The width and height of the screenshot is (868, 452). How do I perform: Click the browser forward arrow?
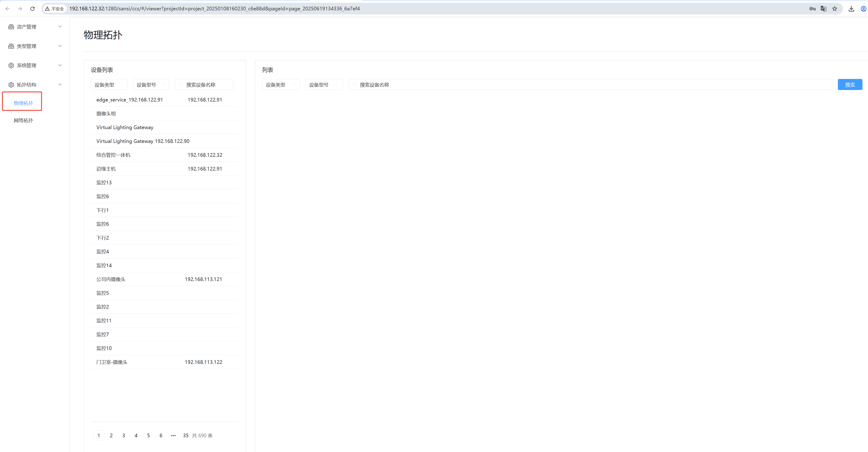click(20, 9)
